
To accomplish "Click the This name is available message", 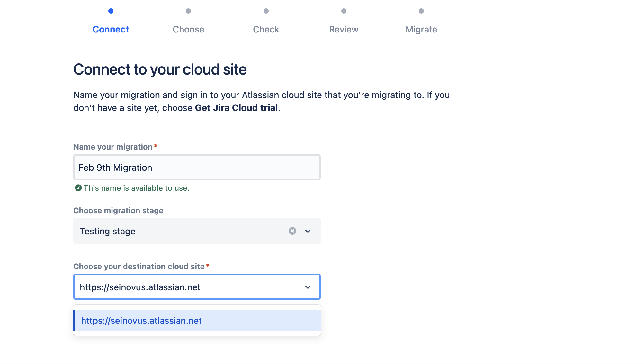I will (137, 188).
